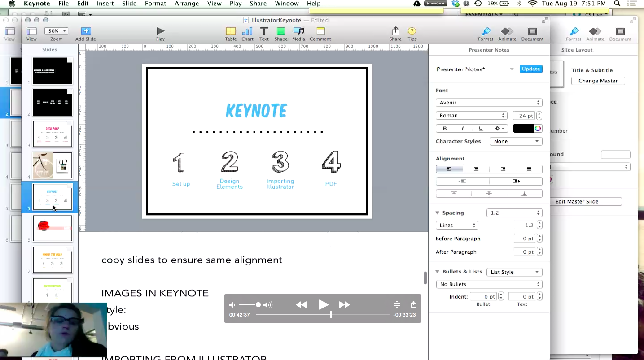The height and width of the screenshot is (360, 644).
Task: Open the Play menu
Action: [x=236, y=4]
